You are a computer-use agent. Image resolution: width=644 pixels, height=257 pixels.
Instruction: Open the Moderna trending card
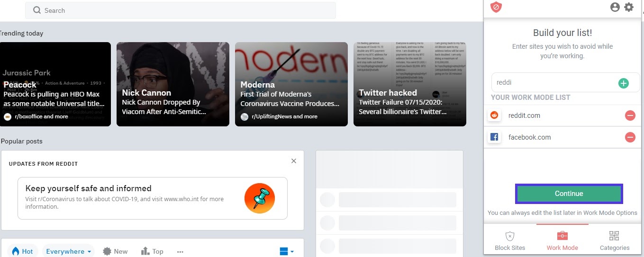(x=291, y=84)
